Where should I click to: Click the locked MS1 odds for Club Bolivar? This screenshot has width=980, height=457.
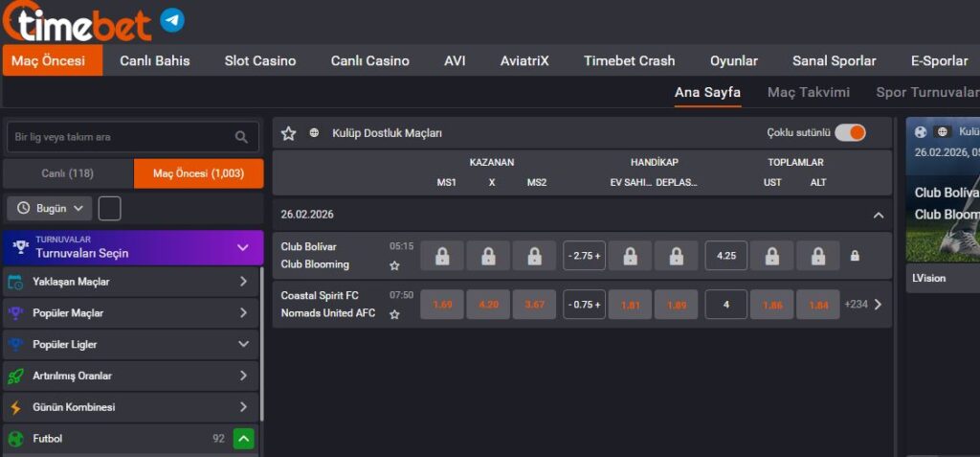442,256
